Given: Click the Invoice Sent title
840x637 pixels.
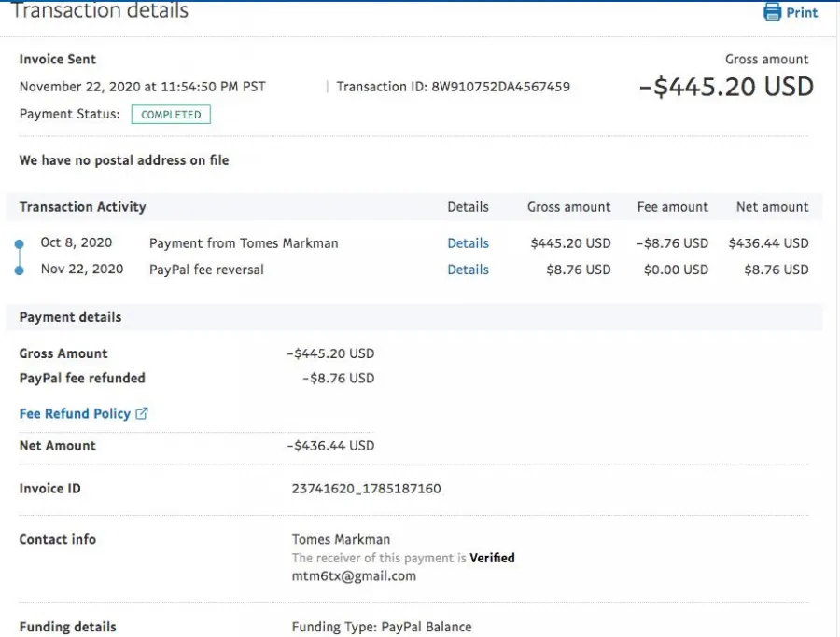Looking at the screenshot, I should (57, 59).
